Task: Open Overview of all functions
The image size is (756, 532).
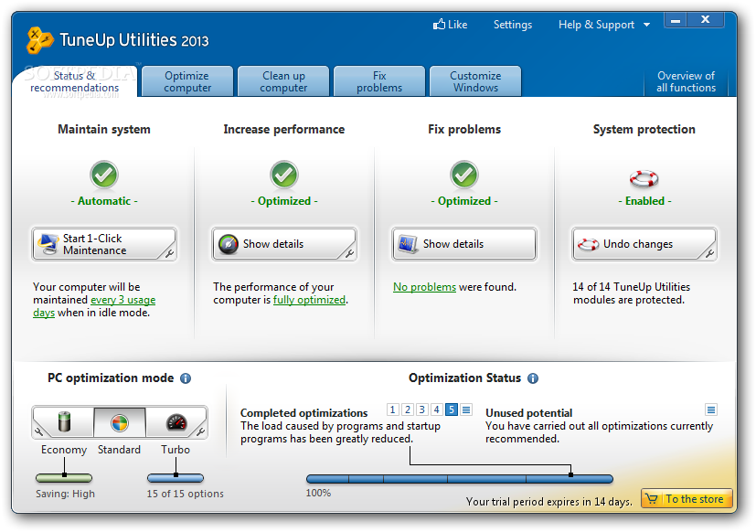Action: (x=687, y=81)
